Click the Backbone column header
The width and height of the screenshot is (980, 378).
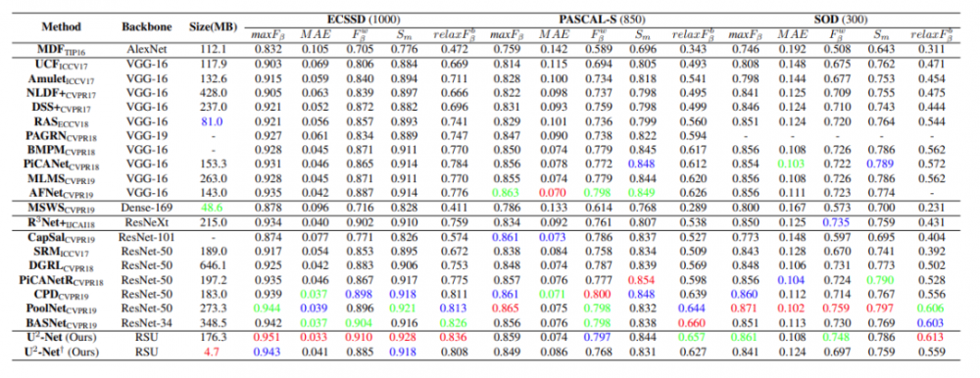144,27
